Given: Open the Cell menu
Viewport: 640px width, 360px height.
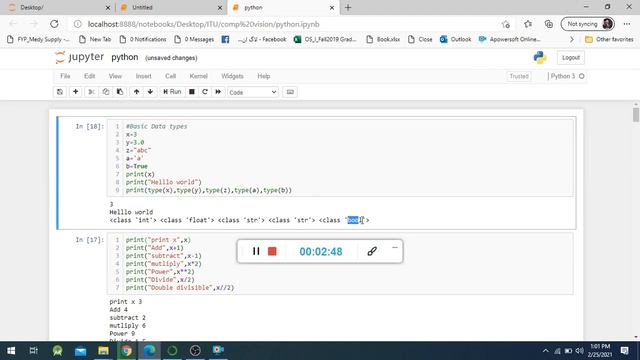Looking at the screenshot, I should (170, 76).
